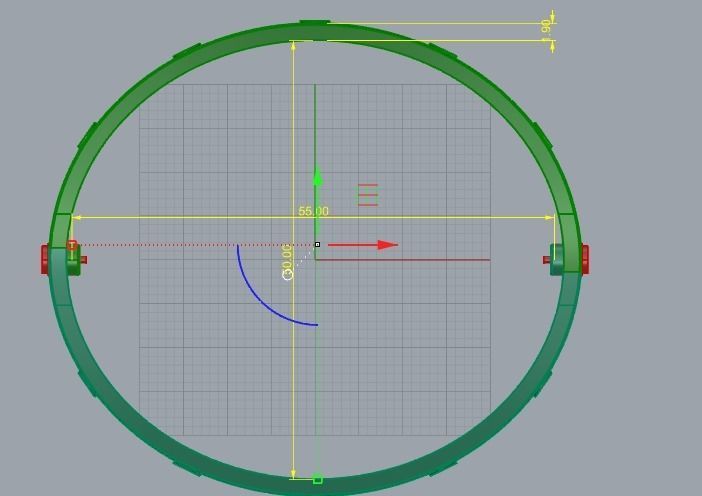Select the 30.00 vertical dimension text
This screenshot has height=496, width=702.
[287, 258]
